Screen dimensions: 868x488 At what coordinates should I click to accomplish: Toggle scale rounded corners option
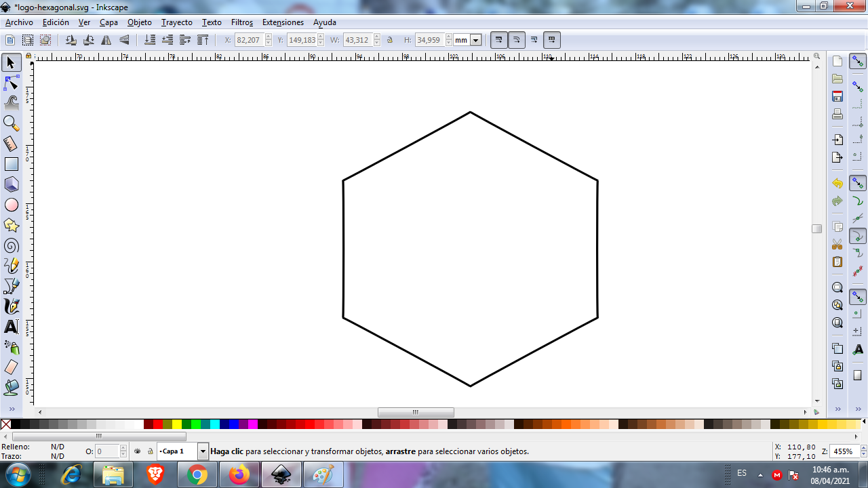517,40
